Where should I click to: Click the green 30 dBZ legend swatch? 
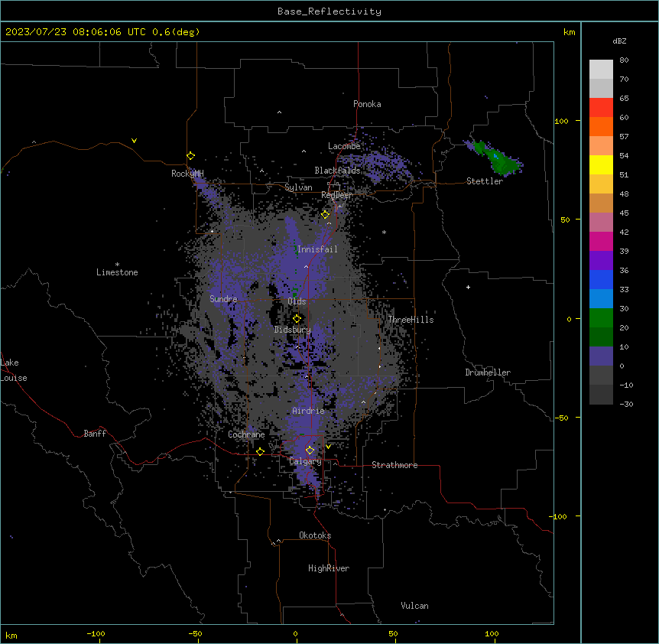click(x=601, y=318)
